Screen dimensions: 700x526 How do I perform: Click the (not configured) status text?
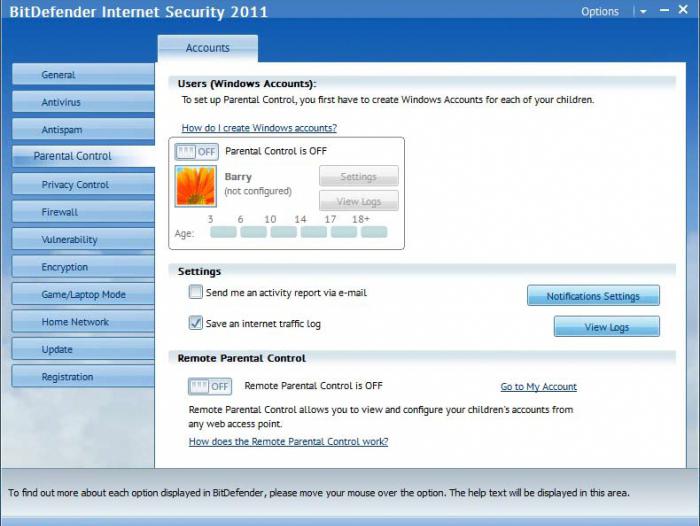(258, 191)
